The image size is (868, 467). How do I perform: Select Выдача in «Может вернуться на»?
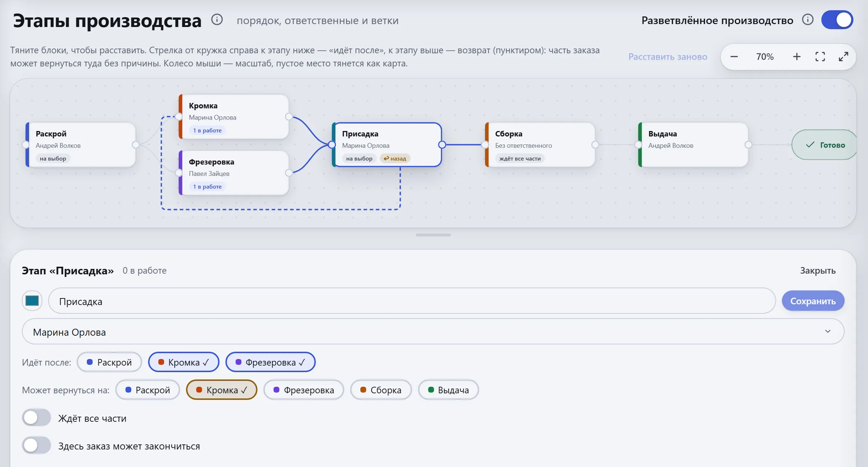[448, 390]
